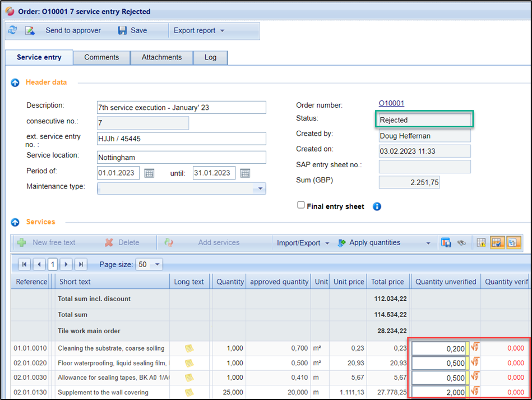Click the info icon beside Final entry sheet
Screen dimensions: 532x400
tap(377, 206)
